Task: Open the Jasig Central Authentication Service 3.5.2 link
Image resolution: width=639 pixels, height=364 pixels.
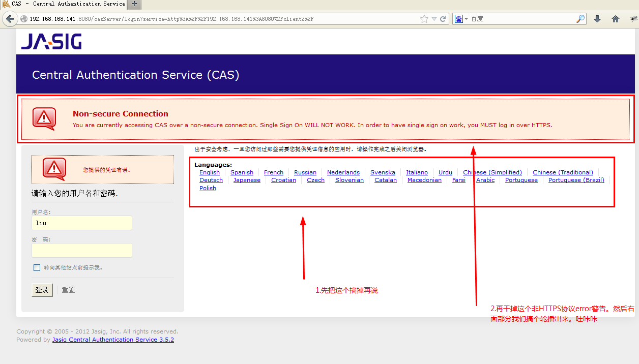Action: (x=113, y=340)
